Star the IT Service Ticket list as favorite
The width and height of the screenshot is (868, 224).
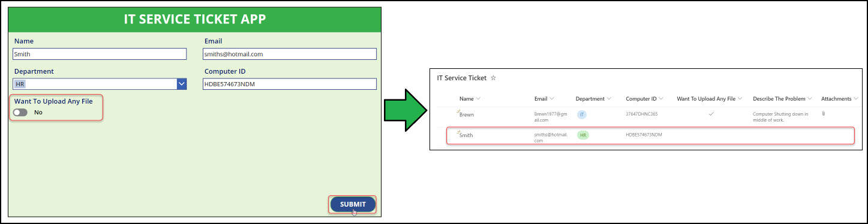click(x=493, y=78)
